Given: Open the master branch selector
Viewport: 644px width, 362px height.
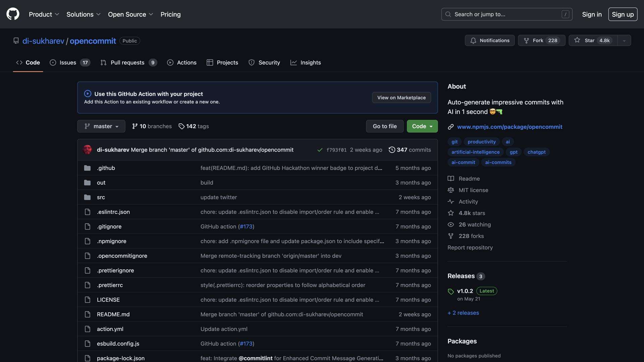Looking at the screenshot, I should click(x=101, y=126).
